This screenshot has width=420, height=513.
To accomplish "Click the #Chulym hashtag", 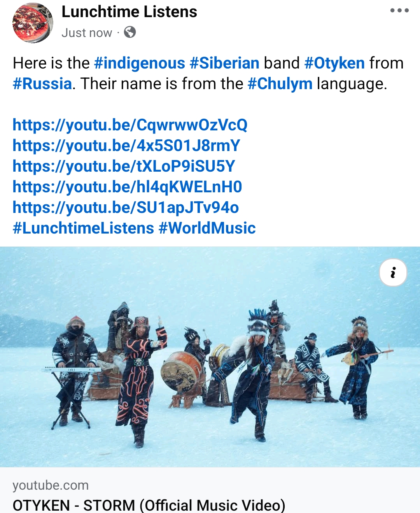I will point(280,84).
